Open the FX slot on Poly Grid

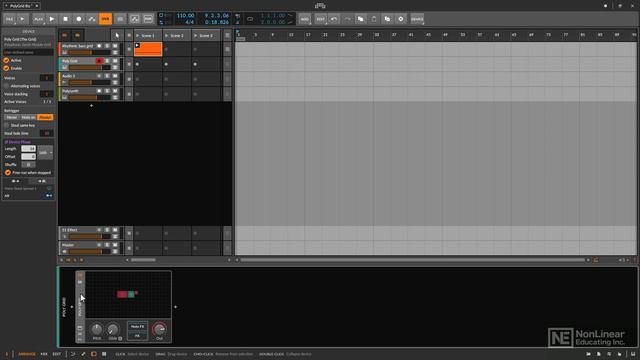click(x=137, y=336)
